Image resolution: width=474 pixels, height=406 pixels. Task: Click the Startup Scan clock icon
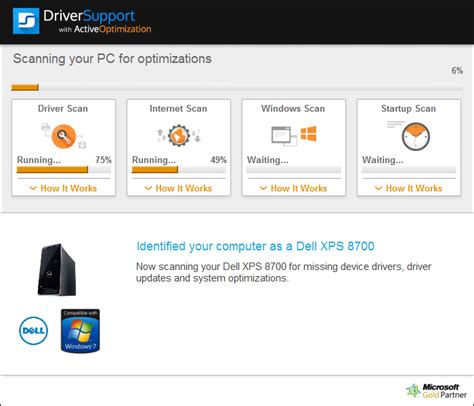tap(416, 137)
